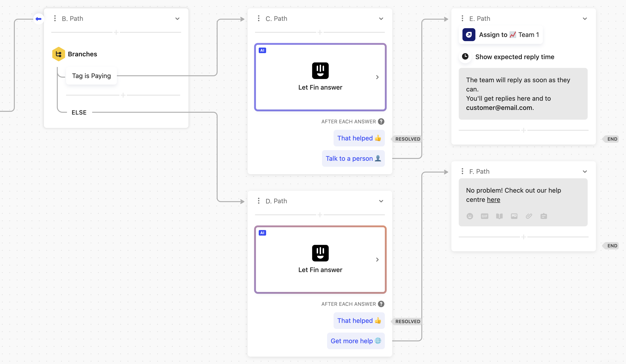Click the D. Path title
Viewport: 626px width, 364px height.
pyautogui.click(x=276, y=201)
